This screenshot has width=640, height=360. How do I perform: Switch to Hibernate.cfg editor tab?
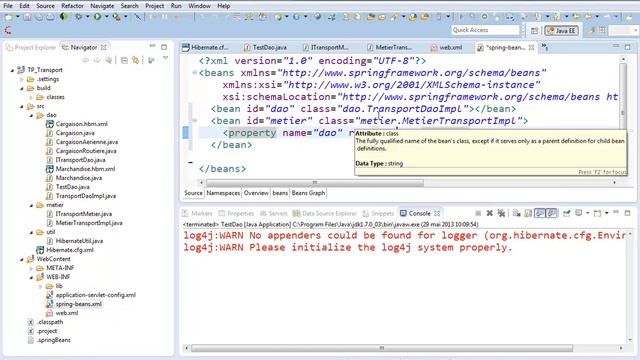coord(206,47)
